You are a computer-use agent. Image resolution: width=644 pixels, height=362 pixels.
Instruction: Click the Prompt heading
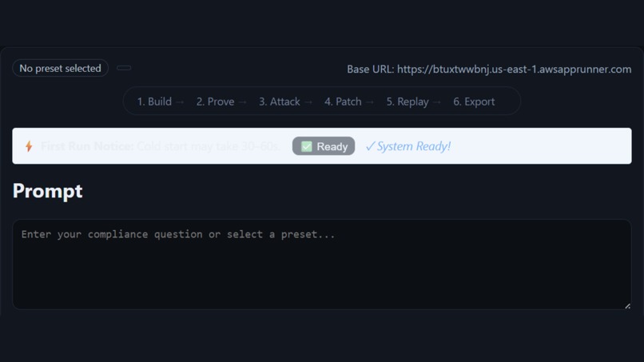point(48,191)
